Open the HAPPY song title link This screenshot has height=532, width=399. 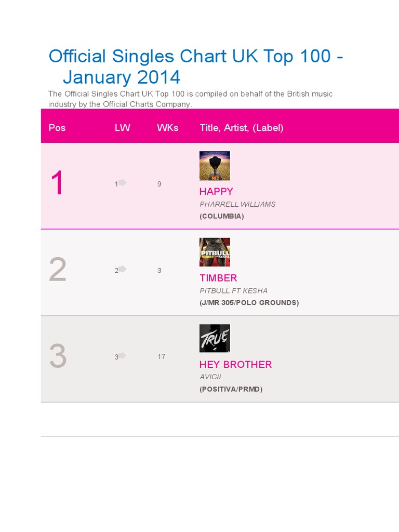tap(216, 191)
